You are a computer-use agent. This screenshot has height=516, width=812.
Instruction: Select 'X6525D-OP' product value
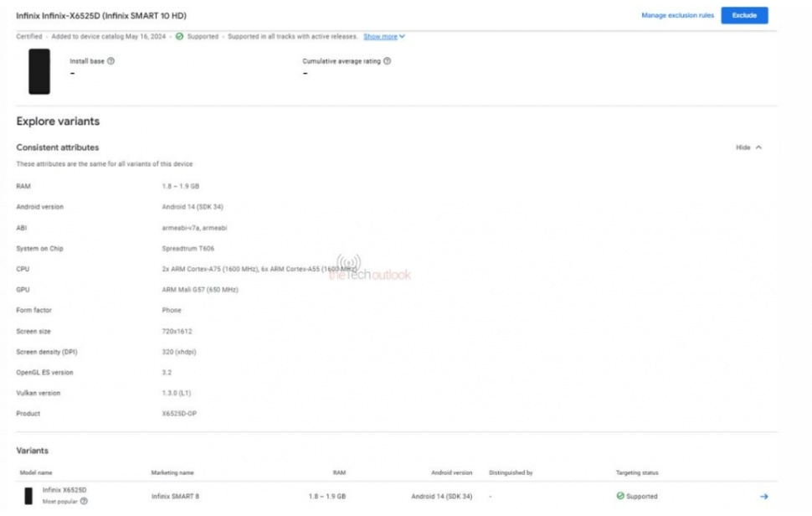179,414
